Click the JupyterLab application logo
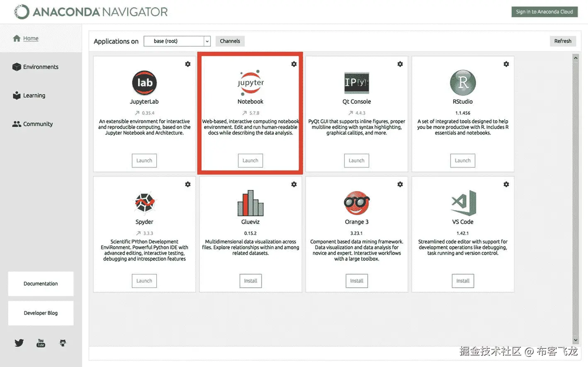The height and width of the screenshot is (367, 588). pyautogui.click(x=144, y=83)
